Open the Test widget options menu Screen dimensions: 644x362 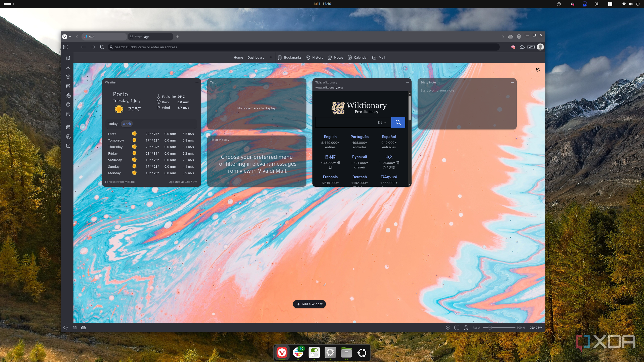pos(302,82)
